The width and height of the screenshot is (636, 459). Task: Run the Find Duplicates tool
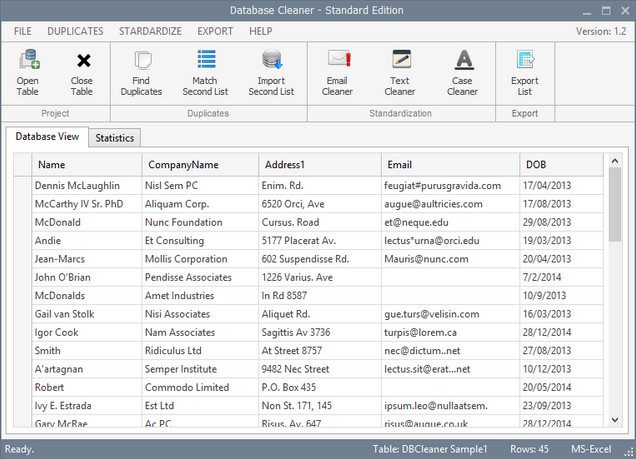point(141,71)
